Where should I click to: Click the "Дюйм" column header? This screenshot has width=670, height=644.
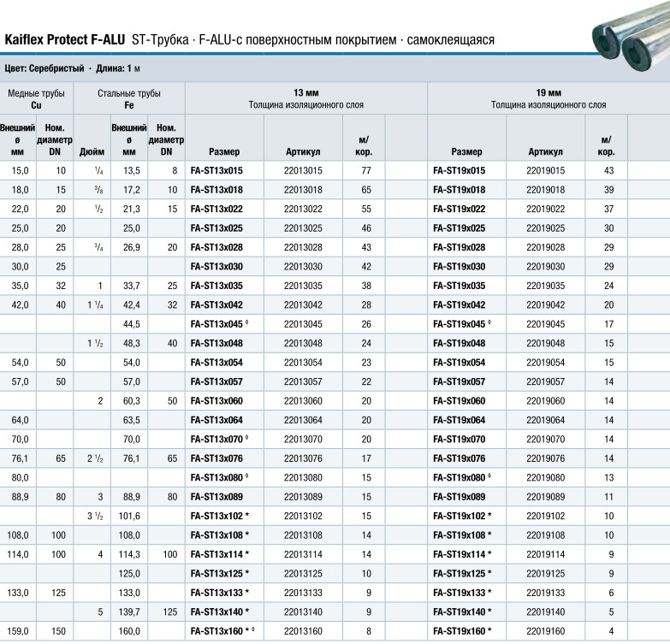point(92,151)
